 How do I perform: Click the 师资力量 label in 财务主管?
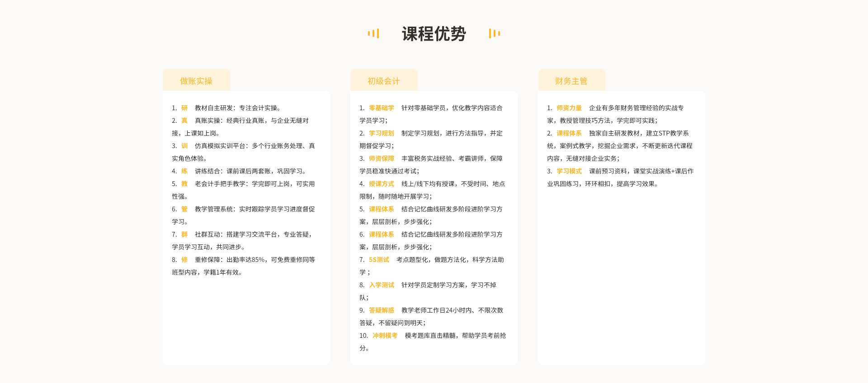569,108
